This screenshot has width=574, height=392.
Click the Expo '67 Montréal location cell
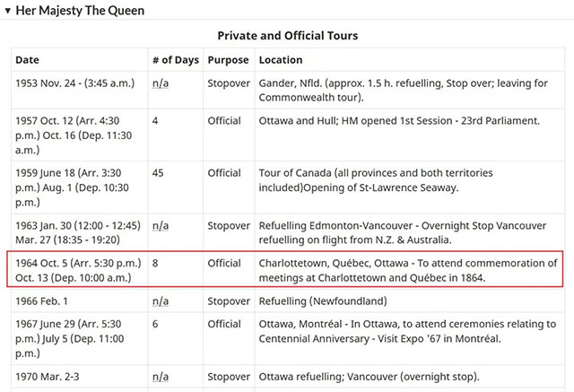pyautogui.click(x=410, y=338)
